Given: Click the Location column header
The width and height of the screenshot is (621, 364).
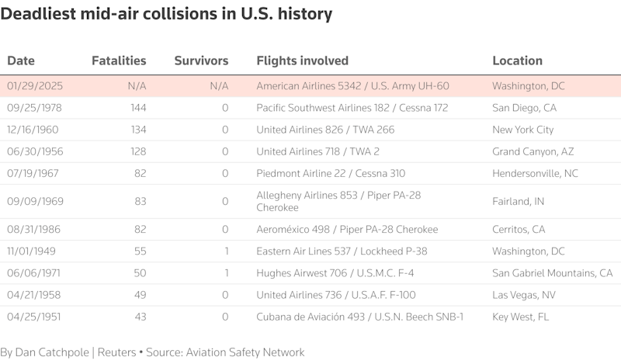Looking at the screenshot, I should (x=517, y=61).
